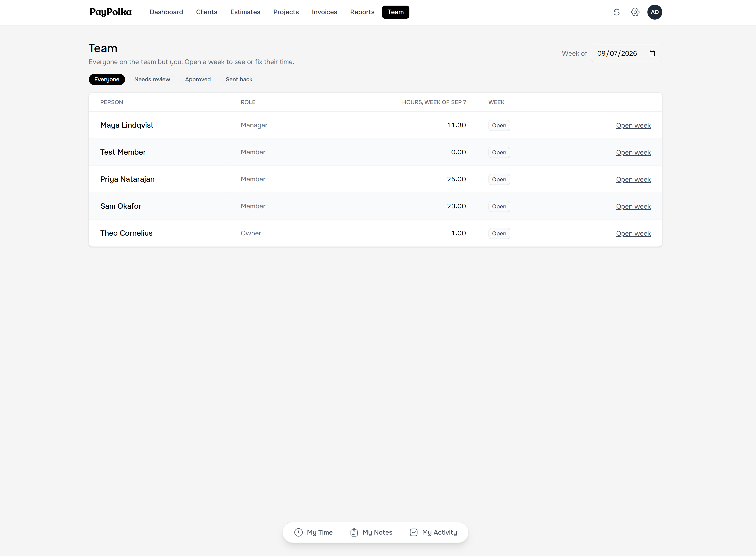Open week for Test Member
This screenshot has height=556, width=756.
pyautogui.click(x=633, y=152)
